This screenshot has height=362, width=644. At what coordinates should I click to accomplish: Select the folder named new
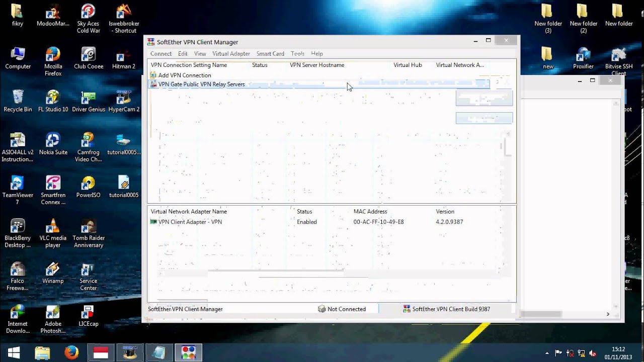(x=548, y=58)
